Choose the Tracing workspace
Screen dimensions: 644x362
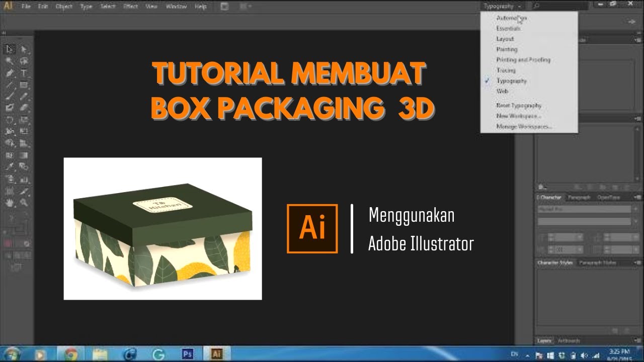pos(506,70)
